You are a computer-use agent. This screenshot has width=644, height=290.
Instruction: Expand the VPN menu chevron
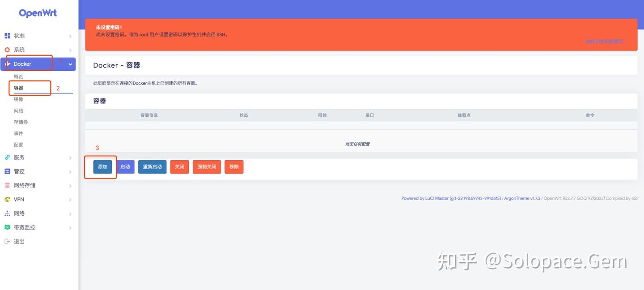(70, 199)
